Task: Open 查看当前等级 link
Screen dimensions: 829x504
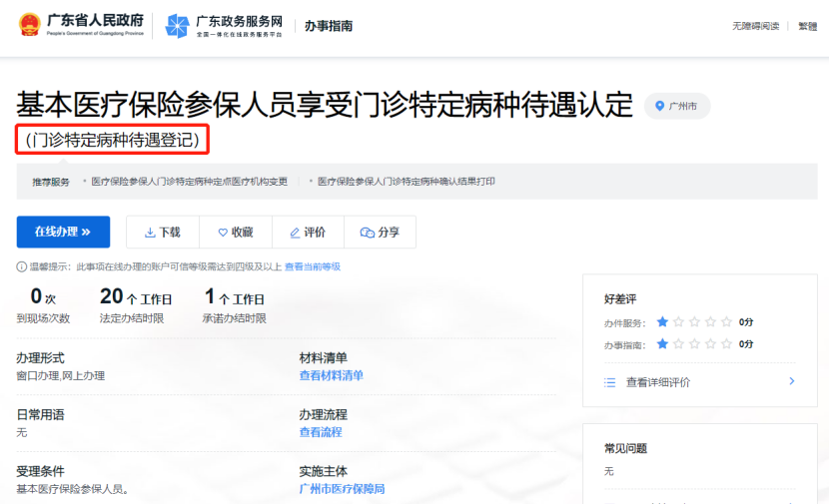Action: [x=313, y=266]
